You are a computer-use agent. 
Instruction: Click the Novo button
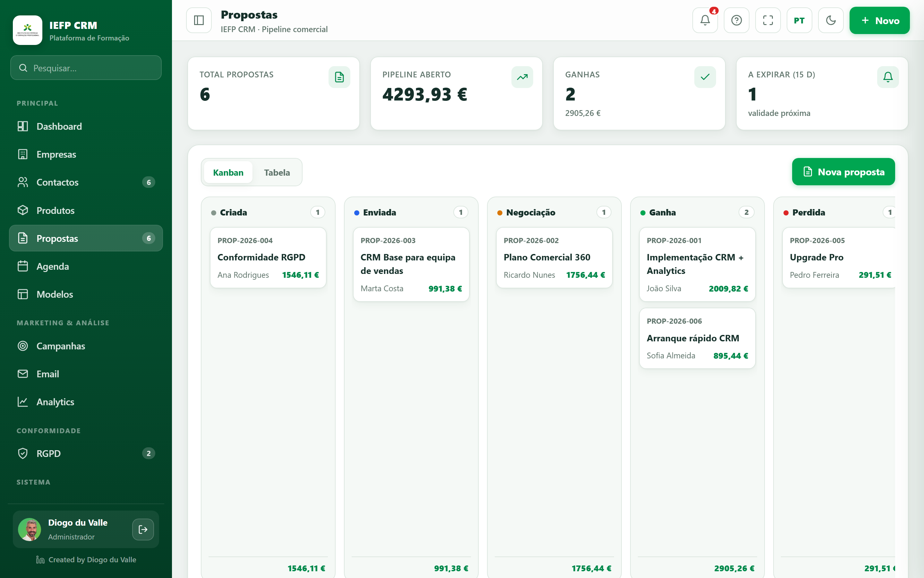click(x=879, y=20)
